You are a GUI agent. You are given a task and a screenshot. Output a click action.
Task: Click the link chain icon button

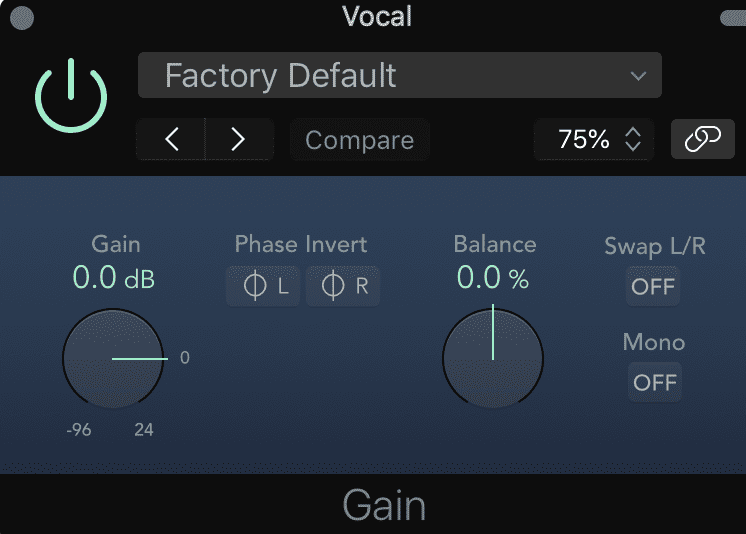[x=702, y=140]
